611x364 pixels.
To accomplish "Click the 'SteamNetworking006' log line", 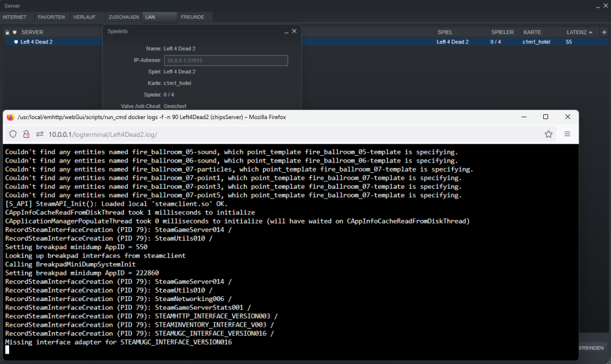I will coord(119,299).
